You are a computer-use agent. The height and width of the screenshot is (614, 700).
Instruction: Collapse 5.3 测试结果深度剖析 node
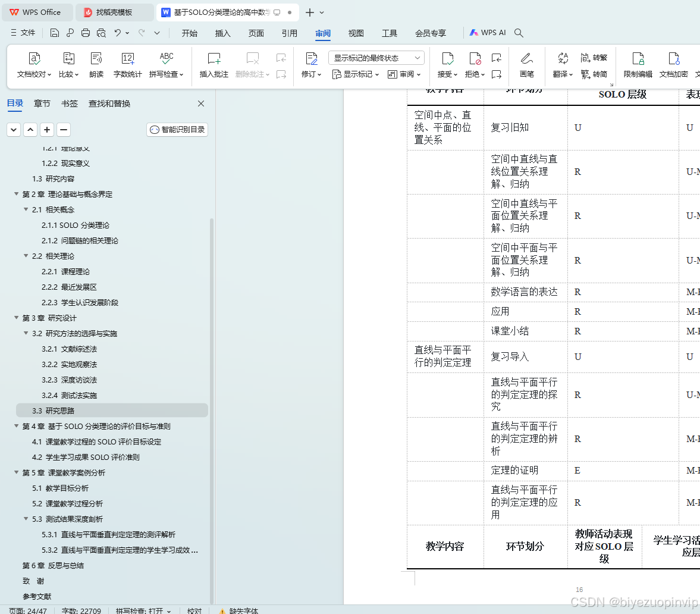[26, 518]
